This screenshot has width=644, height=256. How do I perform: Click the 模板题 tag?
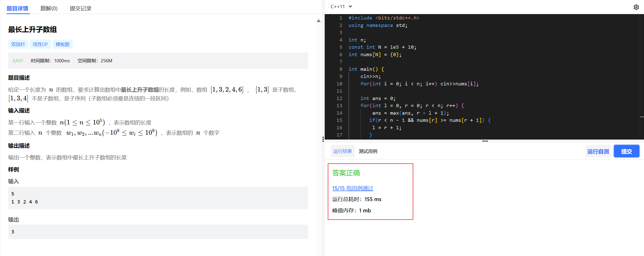coord(63,44)
